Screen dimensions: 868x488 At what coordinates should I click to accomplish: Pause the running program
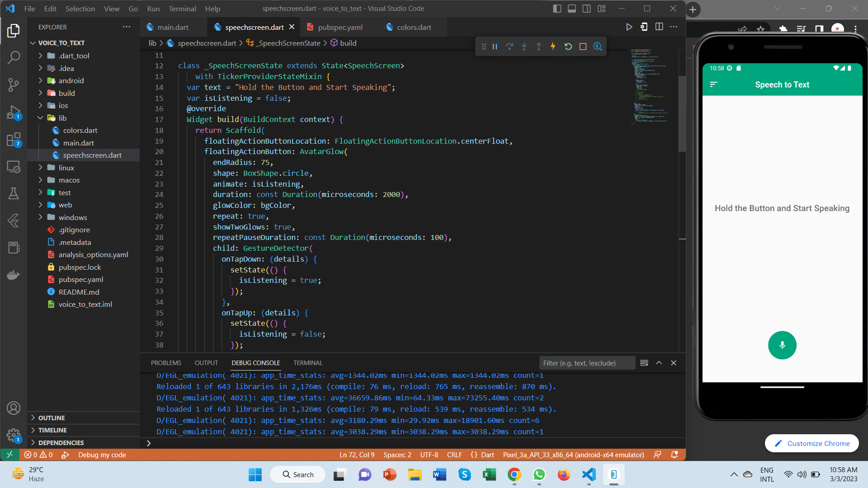[x=495, y=46]
